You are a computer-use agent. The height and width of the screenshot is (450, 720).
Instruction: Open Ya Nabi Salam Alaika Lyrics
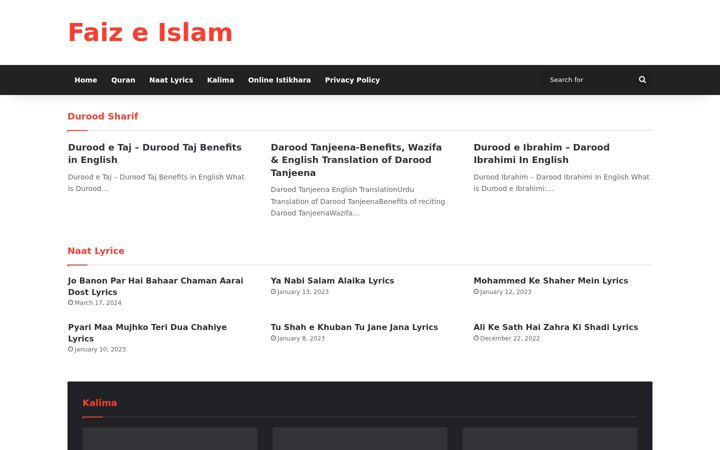click(x=332, y=281)
